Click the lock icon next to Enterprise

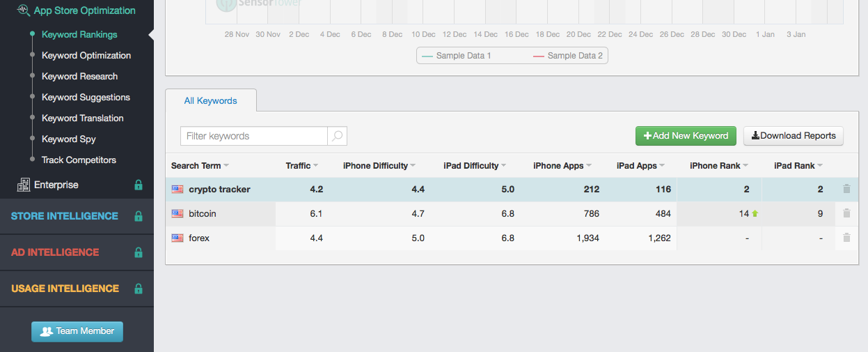[139, 185]
